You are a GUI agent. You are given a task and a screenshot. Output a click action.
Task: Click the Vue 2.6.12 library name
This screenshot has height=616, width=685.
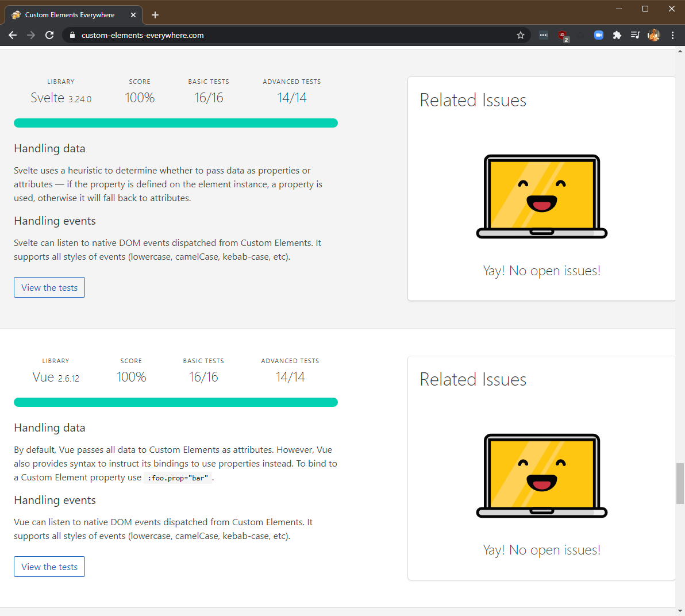pyautogui.click(x=56, y=377)
